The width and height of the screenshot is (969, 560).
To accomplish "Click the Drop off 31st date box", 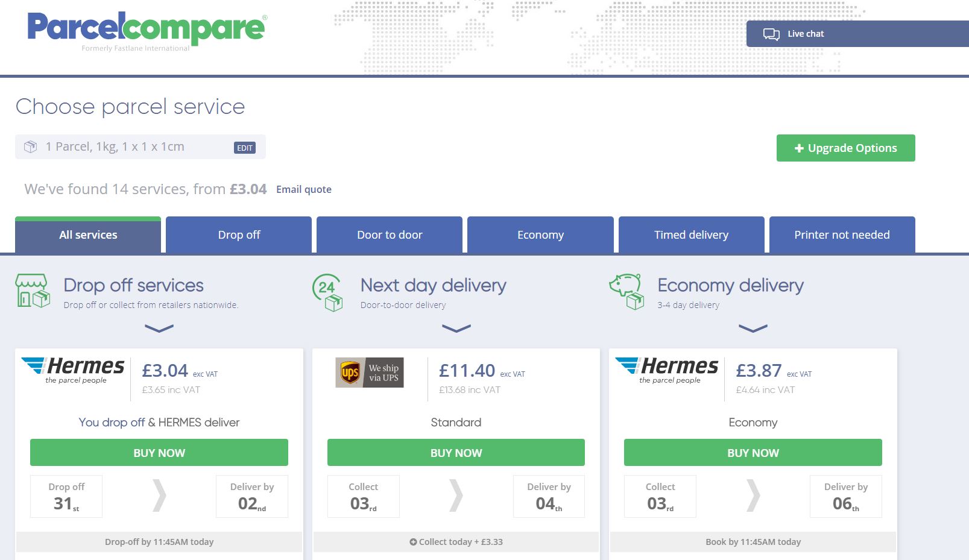I will [x=66, y=497].
